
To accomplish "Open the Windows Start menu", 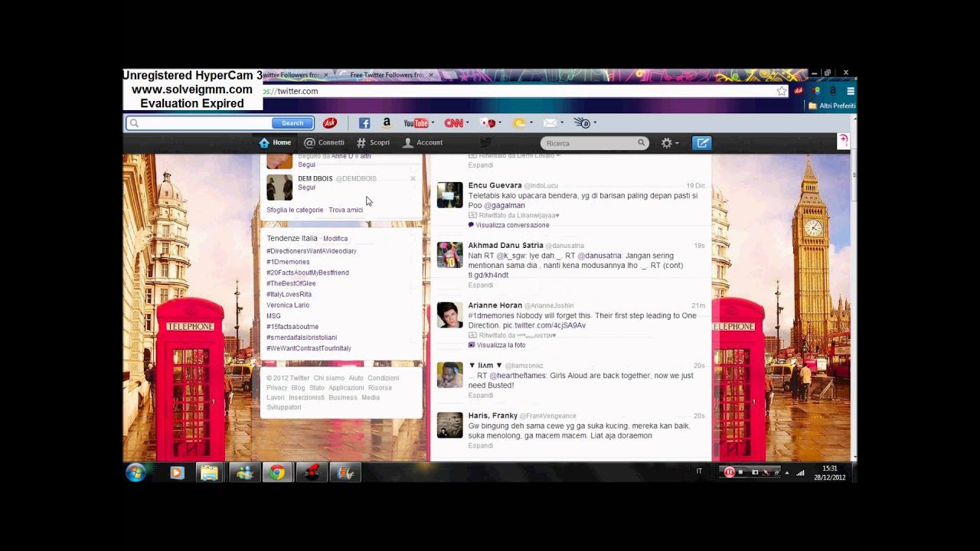I will (x=136, y=472).
